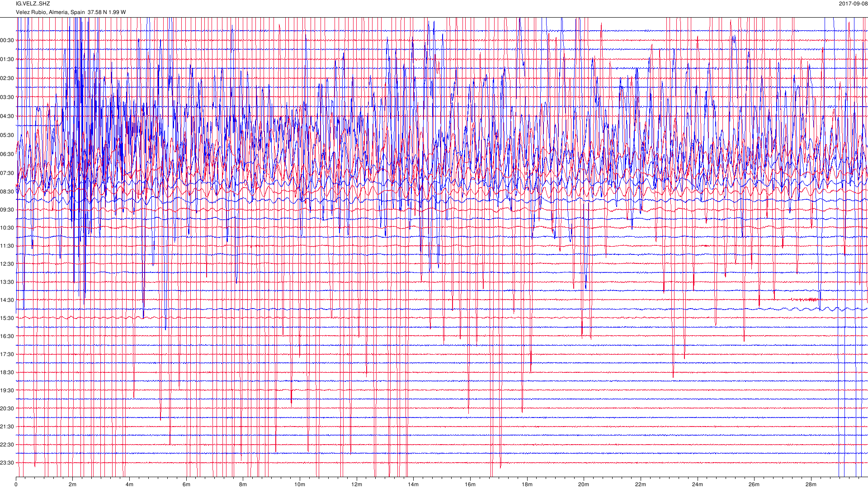
Task: Click the 07:30 time label
Action: click(7, 174)
